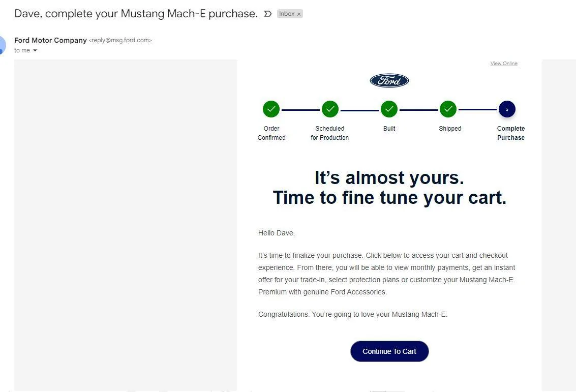Click the progress line between Shipped and step 5

click(x=477, y=109)
